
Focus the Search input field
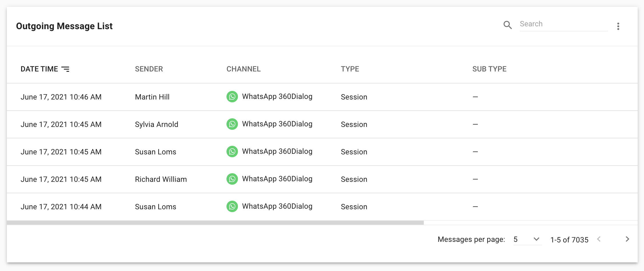tap(563, 24)
